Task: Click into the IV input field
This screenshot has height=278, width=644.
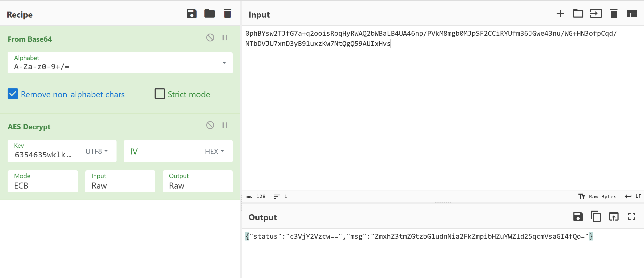Action: [163, 151]
